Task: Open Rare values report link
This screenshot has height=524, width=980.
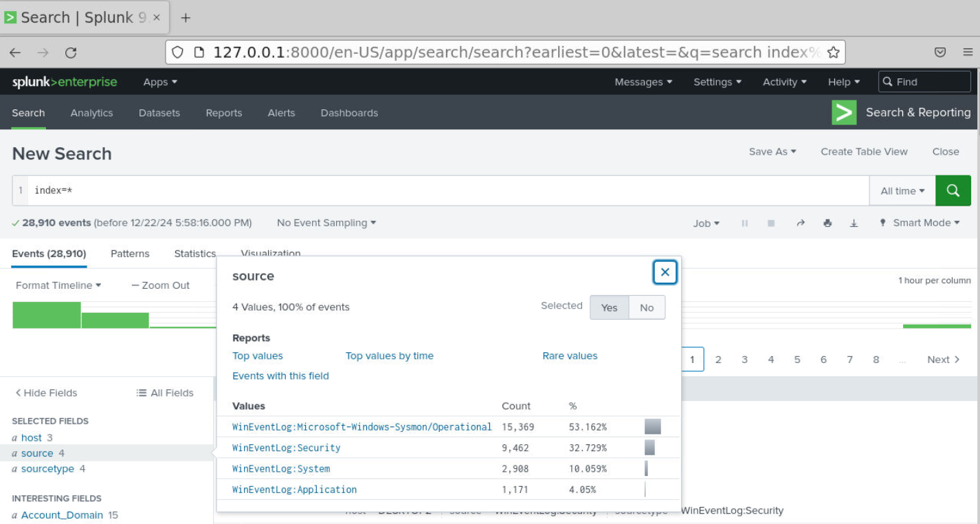Action: [x=570, y=356]
